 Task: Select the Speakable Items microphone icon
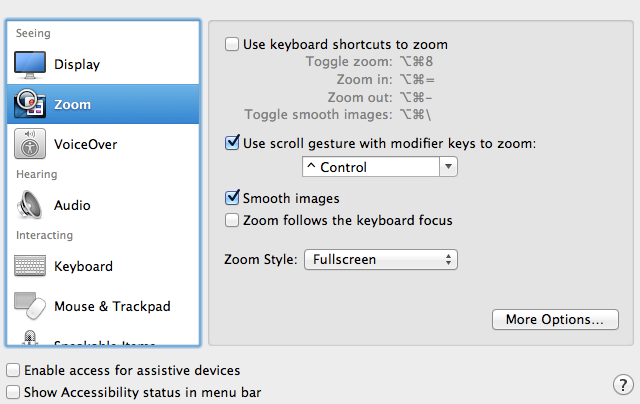(x=30, y=338)
